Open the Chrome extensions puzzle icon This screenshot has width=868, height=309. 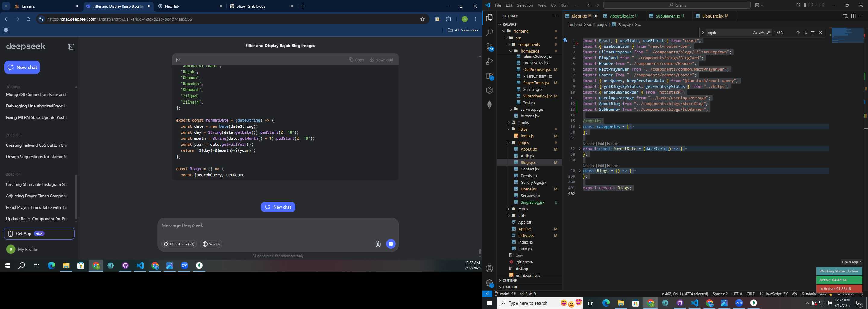[449, 19]
